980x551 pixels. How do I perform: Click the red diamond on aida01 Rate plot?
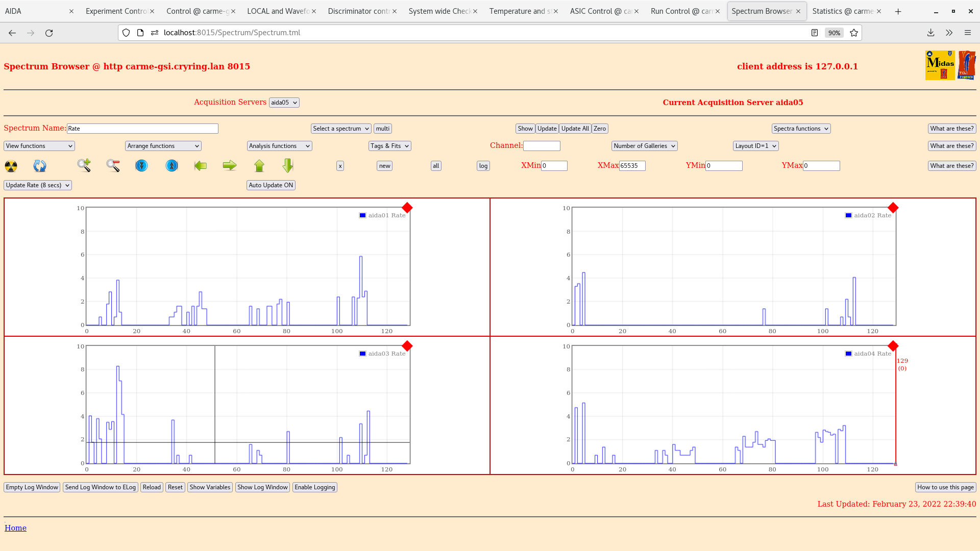point(407,208)
